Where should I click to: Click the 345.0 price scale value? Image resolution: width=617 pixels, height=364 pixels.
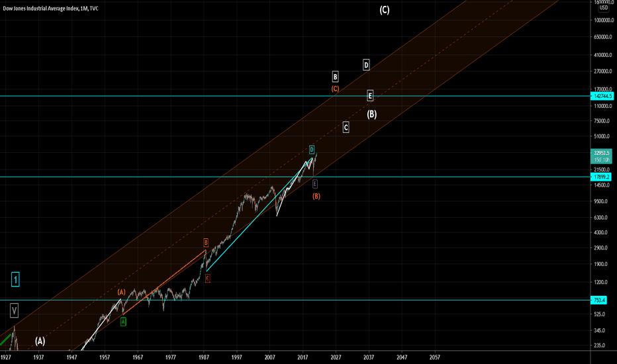(x=600, y=330)
